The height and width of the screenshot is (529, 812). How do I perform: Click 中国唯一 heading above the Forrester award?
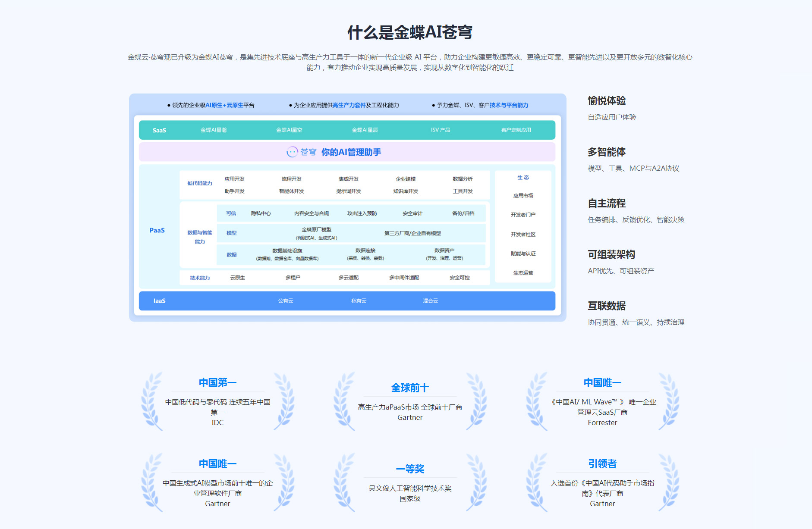pyautogui.click(x=602, y=382)
